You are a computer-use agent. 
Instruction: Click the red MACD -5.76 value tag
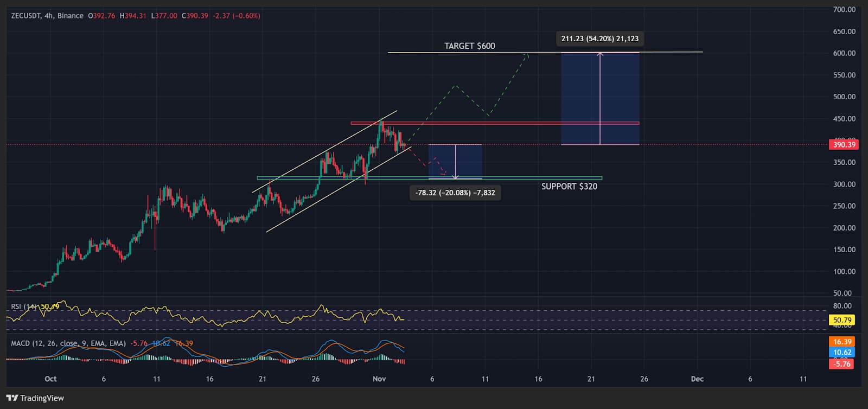[842, 363]
